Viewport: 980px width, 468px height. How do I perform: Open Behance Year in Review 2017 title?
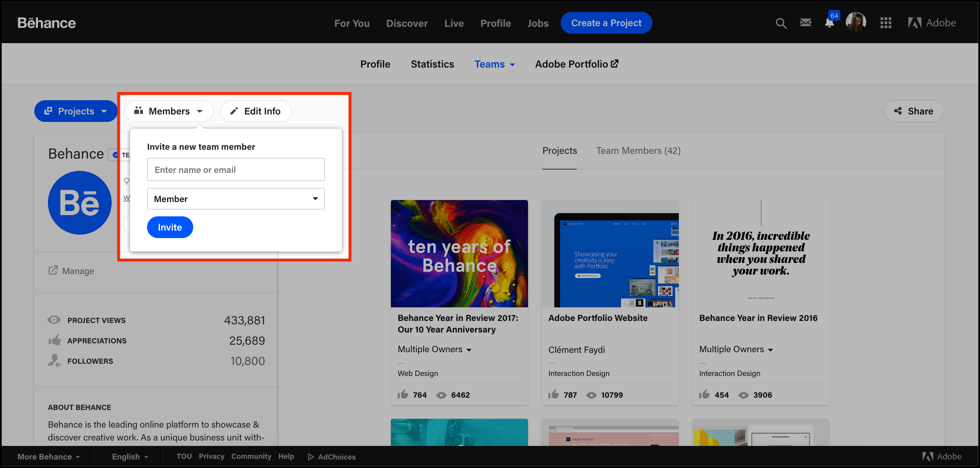pyautogui.click(x=458, y=323)
